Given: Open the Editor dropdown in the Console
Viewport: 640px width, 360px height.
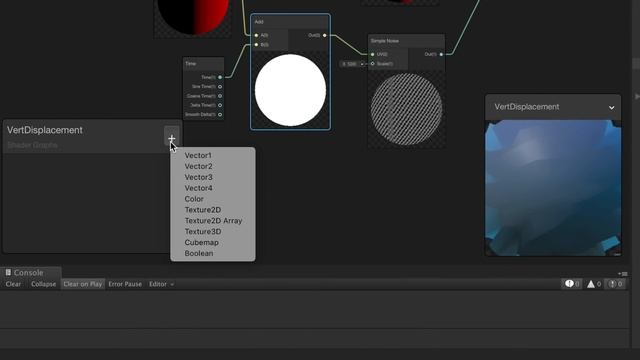Looking at the screenshot, I should pos(161,284).
